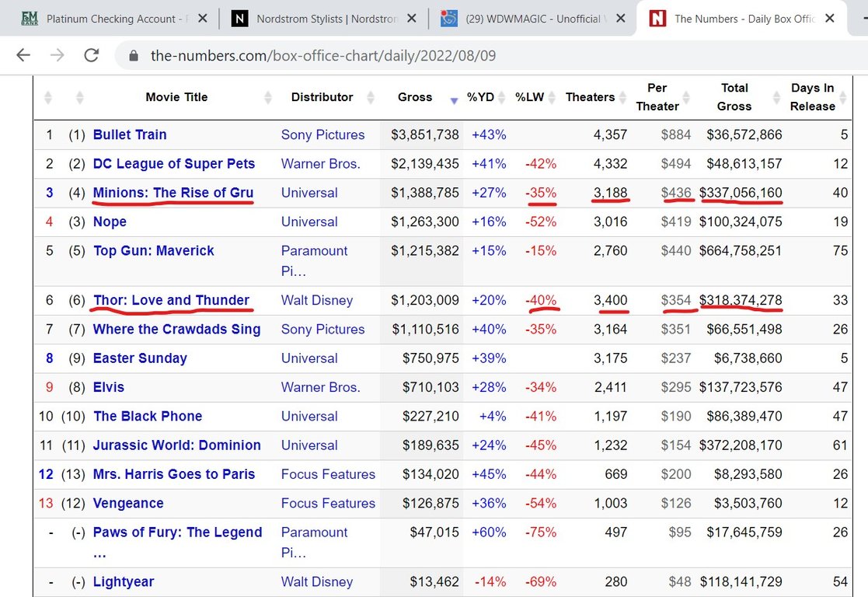Close The Numbers Daily Box Office tab
Image resolution: width=868 pixels, height=597 pixels.
pyautogui.click(x=829, y=19)
